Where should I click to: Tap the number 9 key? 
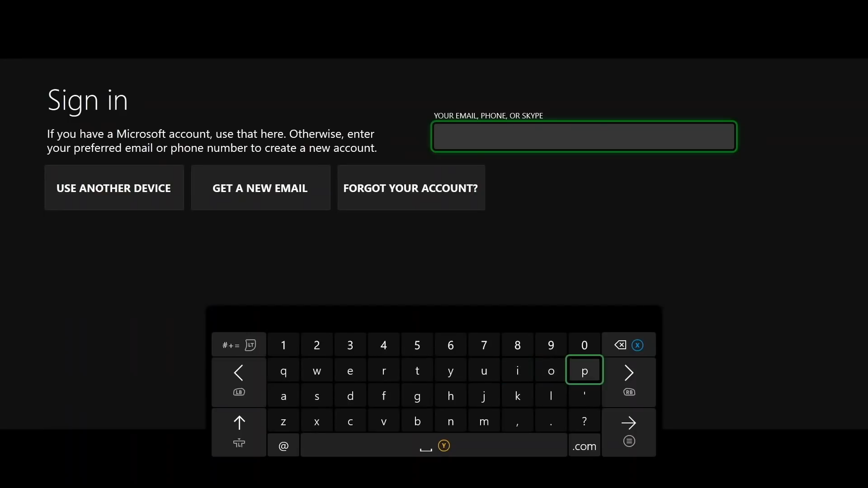(551, 345)
